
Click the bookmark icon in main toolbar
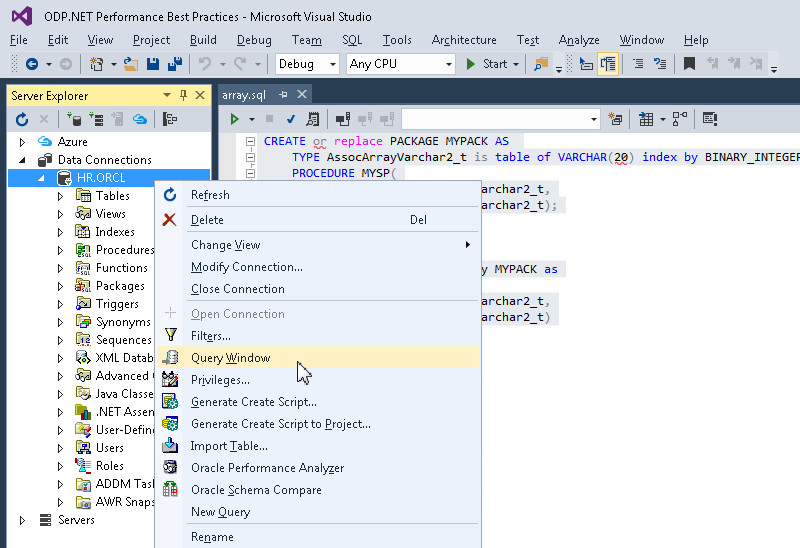[x=689, y=64]
